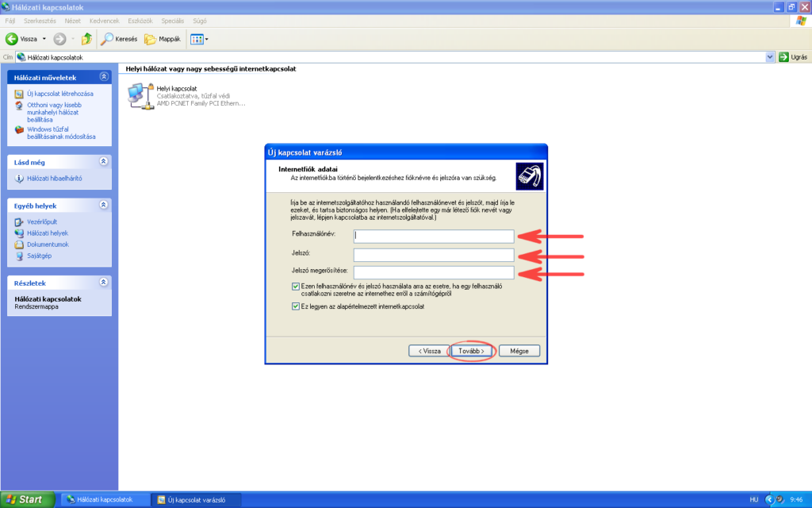Screen dimensions: 812x508
Task: Type in the Felhasználónév input field
Action: tap(432, 236)
